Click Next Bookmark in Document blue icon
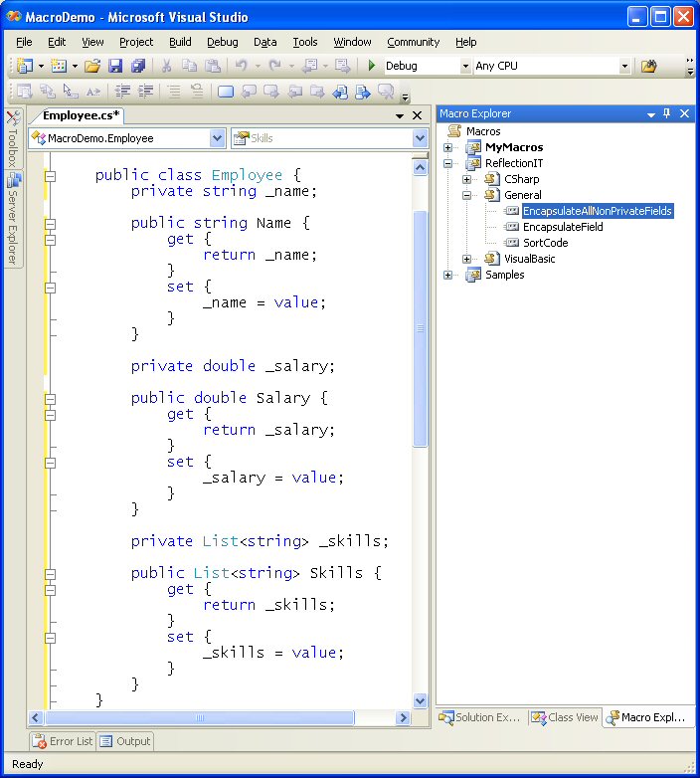The image size is (700, 778). (x=363, y=92)
